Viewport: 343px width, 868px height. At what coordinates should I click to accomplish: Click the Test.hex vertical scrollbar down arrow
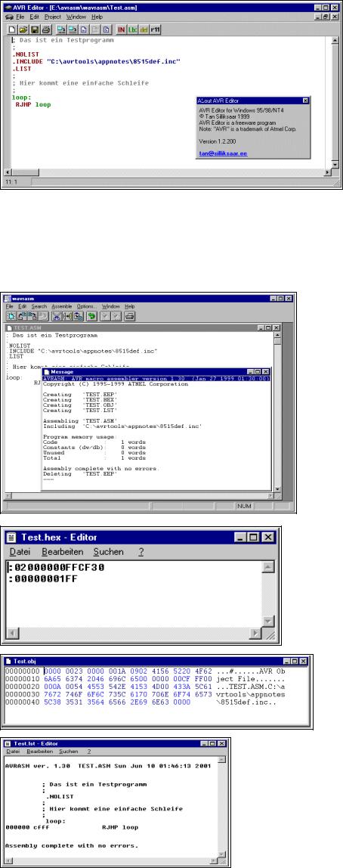coord(268,621)
